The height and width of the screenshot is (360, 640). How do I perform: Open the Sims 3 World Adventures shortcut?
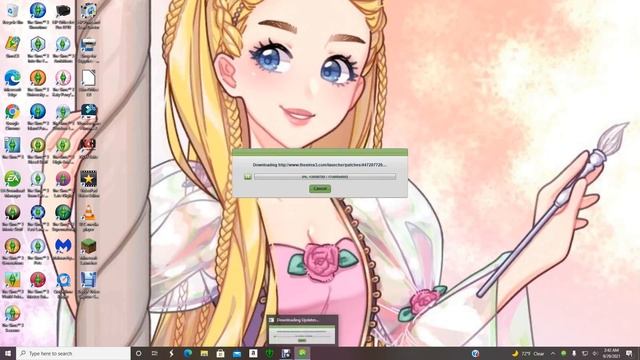click(x=13, y=285)
